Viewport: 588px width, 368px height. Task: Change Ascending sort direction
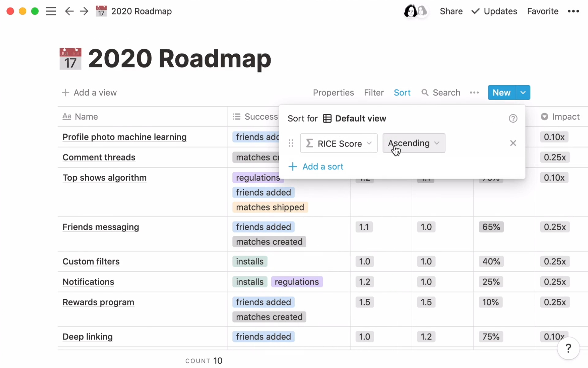pos(413,143)
